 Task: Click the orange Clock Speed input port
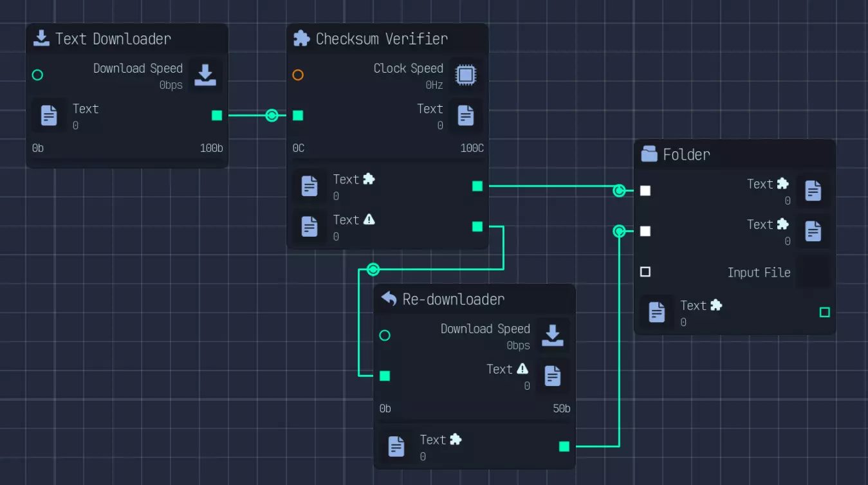298,75
